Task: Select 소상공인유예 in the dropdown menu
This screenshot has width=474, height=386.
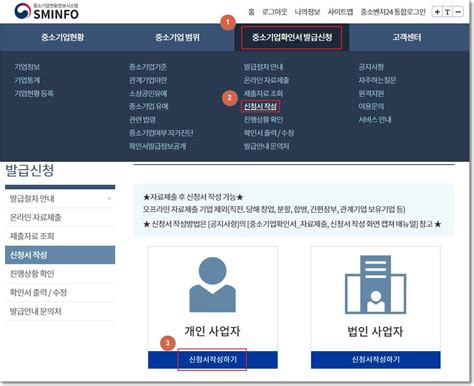Action: pyautogui.click(x=148, y=93)
